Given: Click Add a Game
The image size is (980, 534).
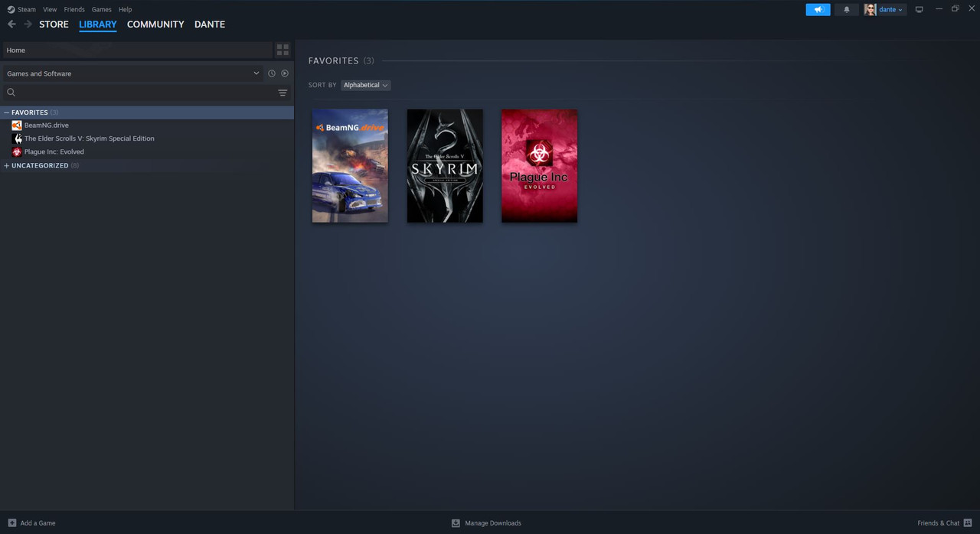Looking at the screenshot, I should pyautogui.click(x=31, y=523).
